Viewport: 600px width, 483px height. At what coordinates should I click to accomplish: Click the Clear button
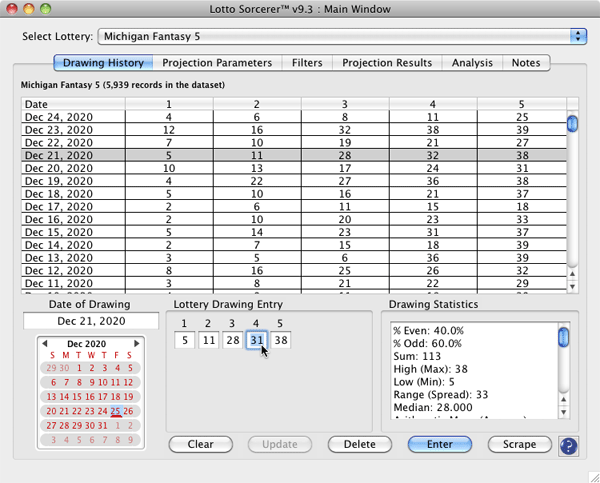(201, 444)
